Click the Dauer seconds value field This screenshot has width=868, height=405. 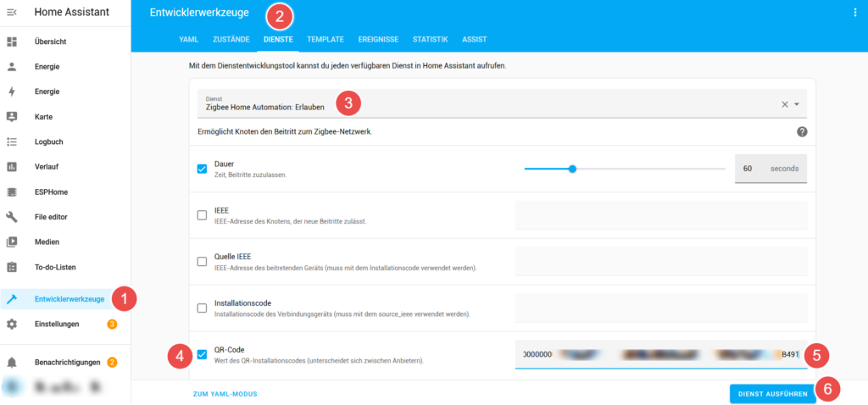tap(771, 169)
